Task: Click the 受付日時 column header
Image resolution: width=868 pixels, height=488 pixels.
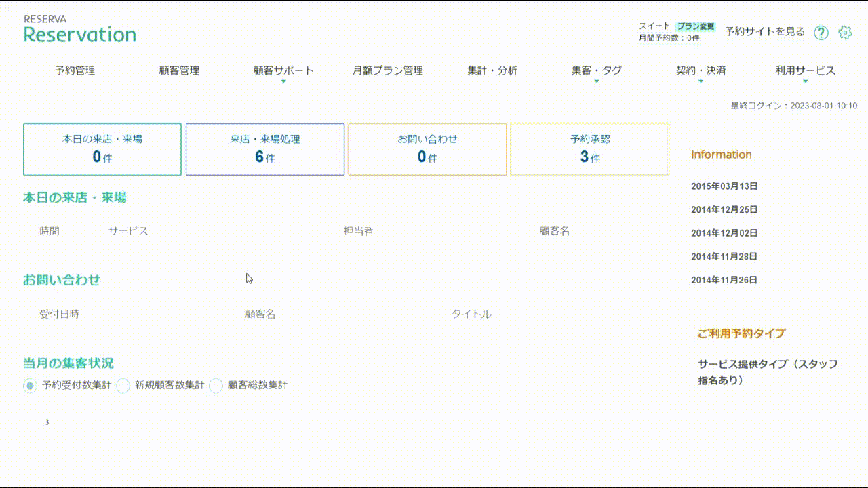Action: point(59,314)
